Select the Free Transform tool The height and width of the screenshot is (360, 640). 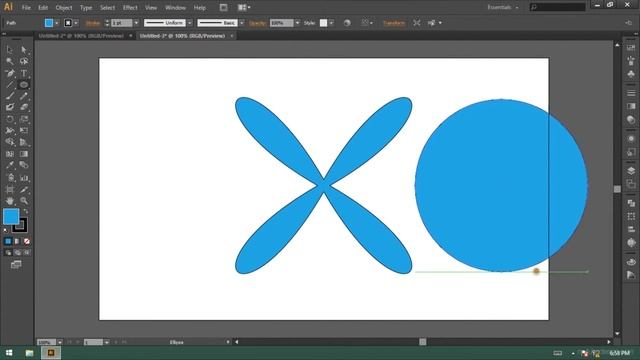(x=24, y=131)
